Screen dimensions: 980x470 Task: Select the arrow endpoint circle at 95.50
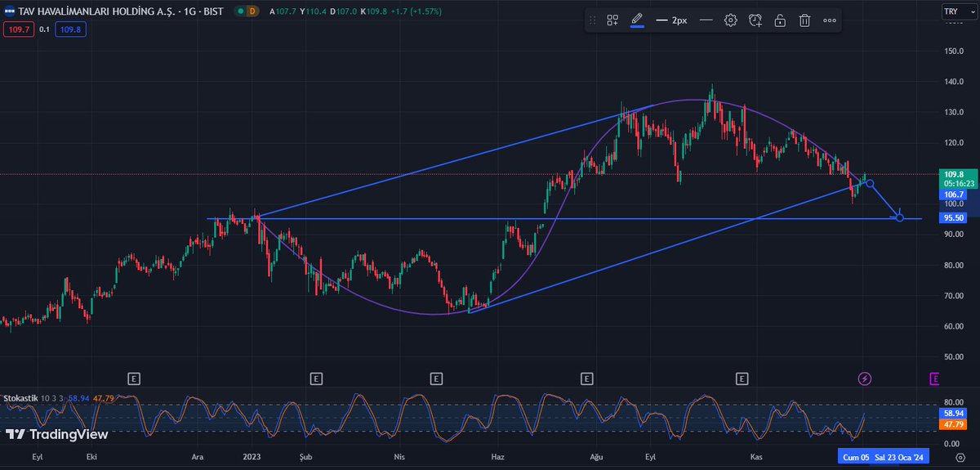pos(900,217)
